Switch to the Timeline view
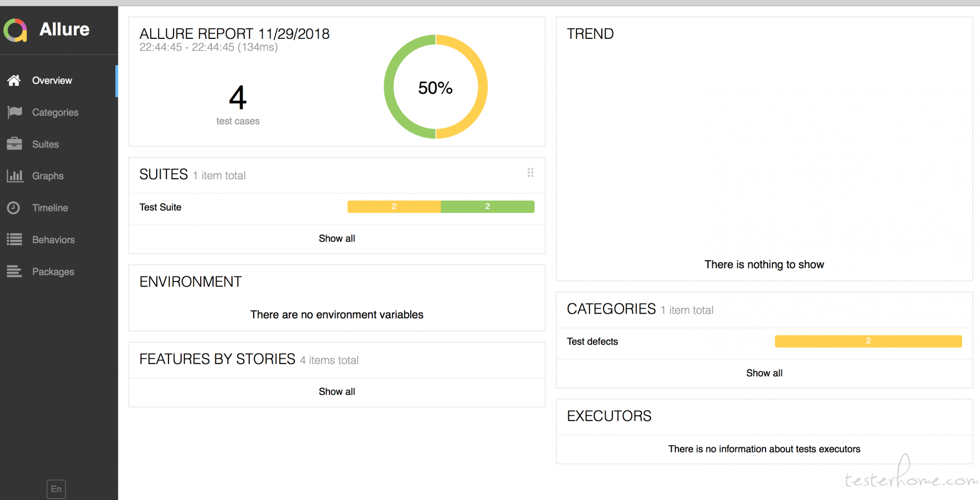Image resolution: width=980 pixels, height=500 pixels. click(59, 208)
